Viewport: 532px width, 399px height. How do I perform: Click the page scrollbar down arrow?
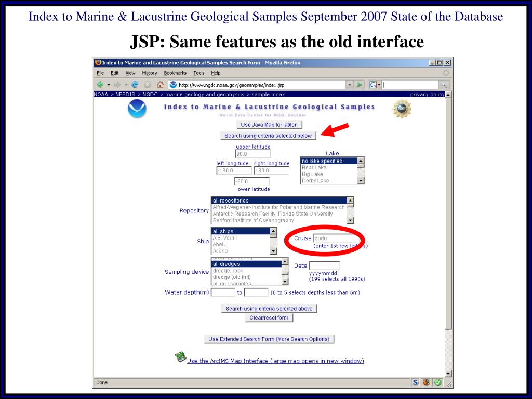tap(448, 374)
